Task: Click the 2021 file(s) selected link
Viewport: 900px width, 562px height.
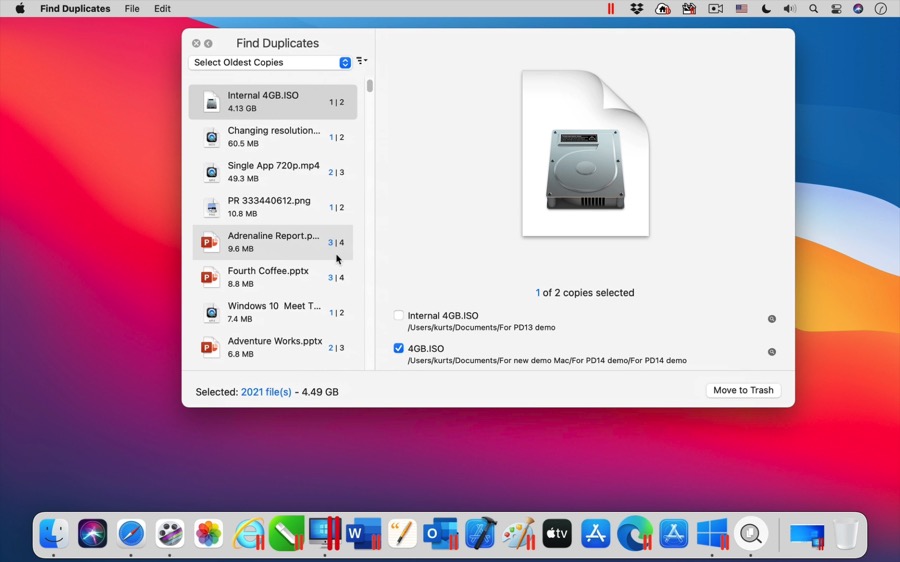Action: pos(266,392)
